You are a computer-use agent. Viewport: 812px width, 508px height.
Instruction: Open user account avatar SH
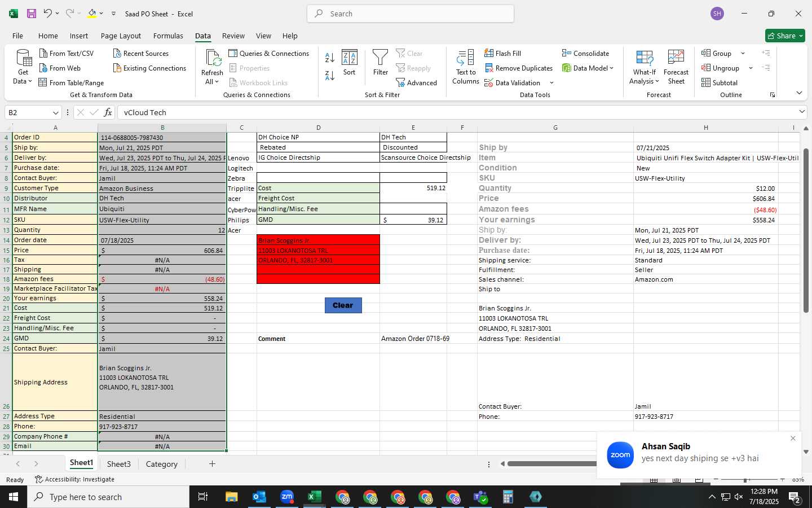717,14
